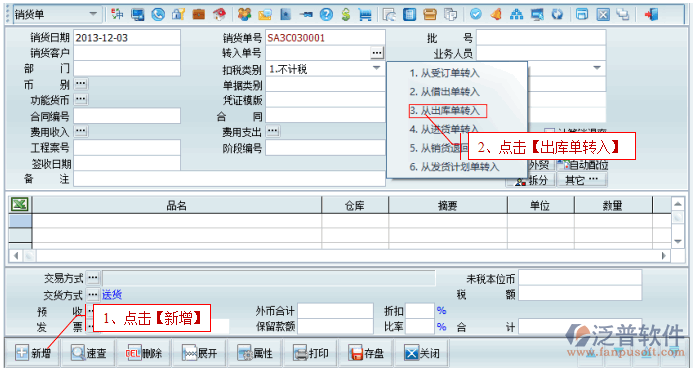Viewport: 695px width, 368px height.
Task: Expand the 扣税类别 dropdown
Action: 376,68
